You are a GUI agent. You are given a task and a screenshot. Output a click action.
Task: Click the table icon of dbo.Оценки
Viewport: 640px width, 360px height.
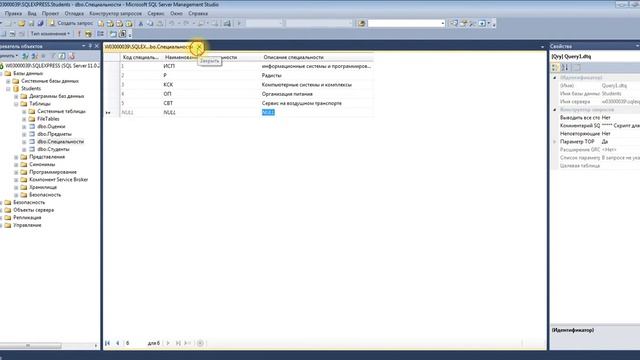pos(32,127)
